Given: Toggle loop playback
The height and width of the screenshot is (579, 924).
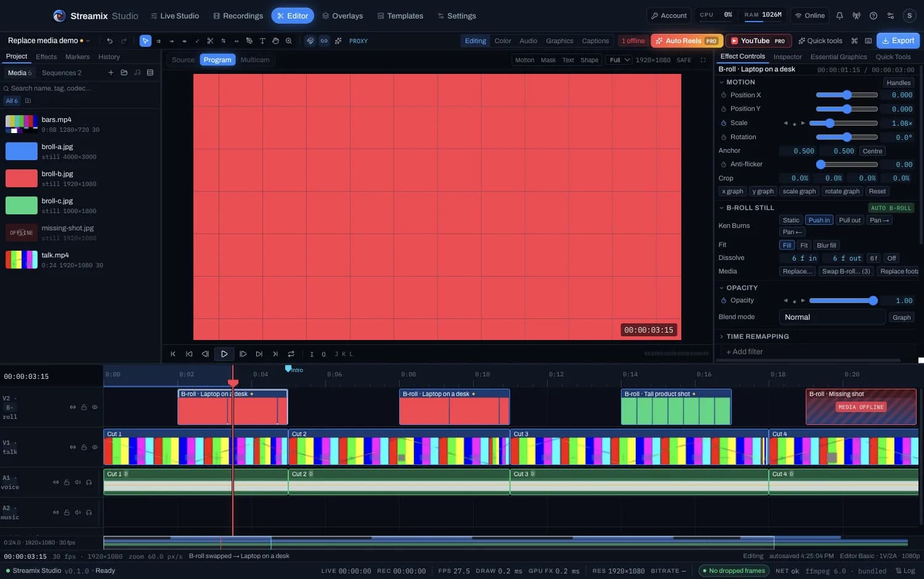Looking at the screenshot, I should pos(291,354).
